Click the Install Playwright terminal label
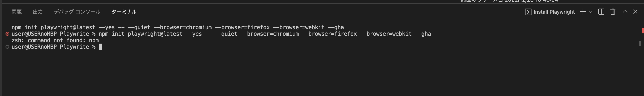644x96 pixels. (554, 12)
